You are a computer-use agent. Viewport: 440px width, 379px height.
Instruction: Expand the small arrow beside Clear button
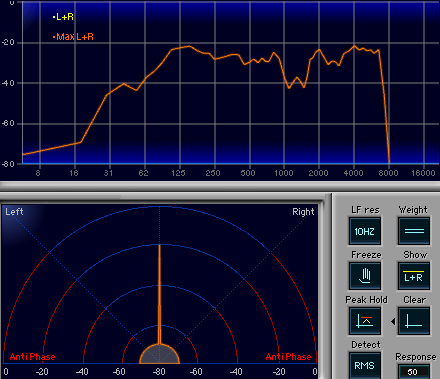coord(393,321)
